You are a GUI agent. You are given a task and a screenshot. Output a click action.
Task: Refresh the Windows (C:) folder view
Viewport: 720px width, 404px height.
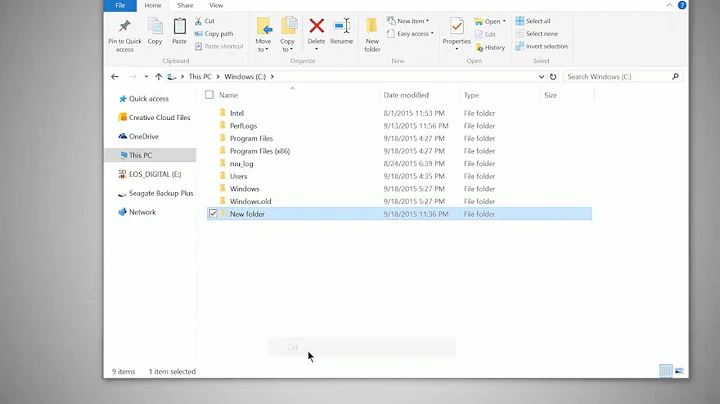[553, 77]
